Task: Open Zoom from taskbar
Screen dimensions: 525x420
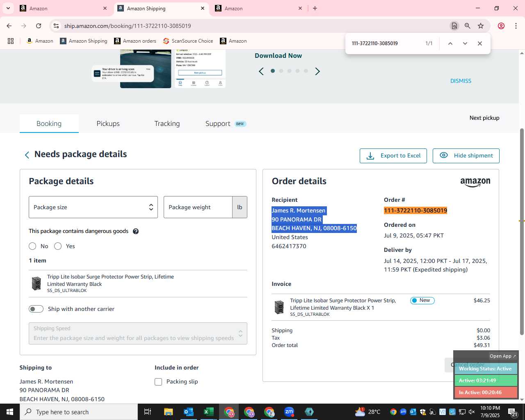Action: pyautogui.click(x=289, y=412)
